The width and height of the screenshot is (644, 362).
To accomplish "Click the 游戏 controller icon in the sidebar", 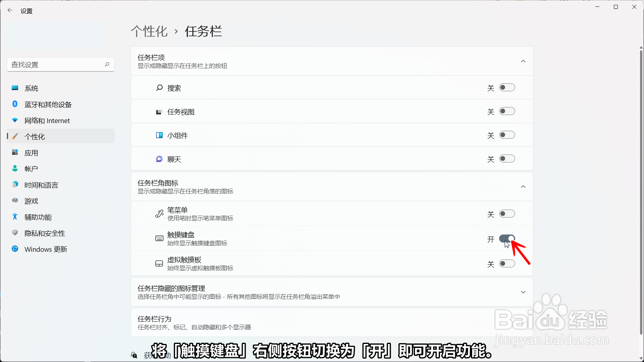I will [x=15, y=201].
